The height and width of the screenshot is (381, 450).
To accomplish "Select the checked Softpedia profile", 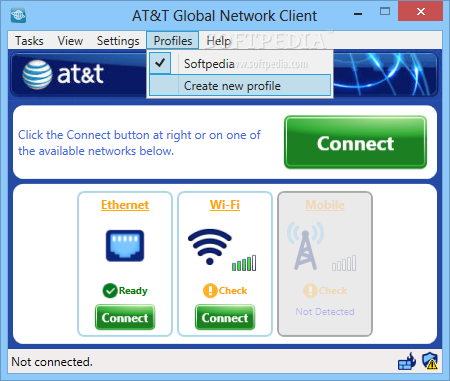I will pyautogui.click(x=240, y=63).
